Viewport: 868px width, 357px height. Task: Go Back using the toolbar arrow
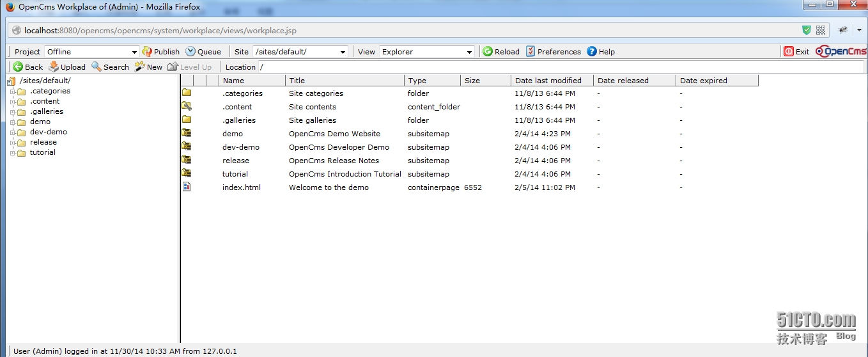click(18, 67)
